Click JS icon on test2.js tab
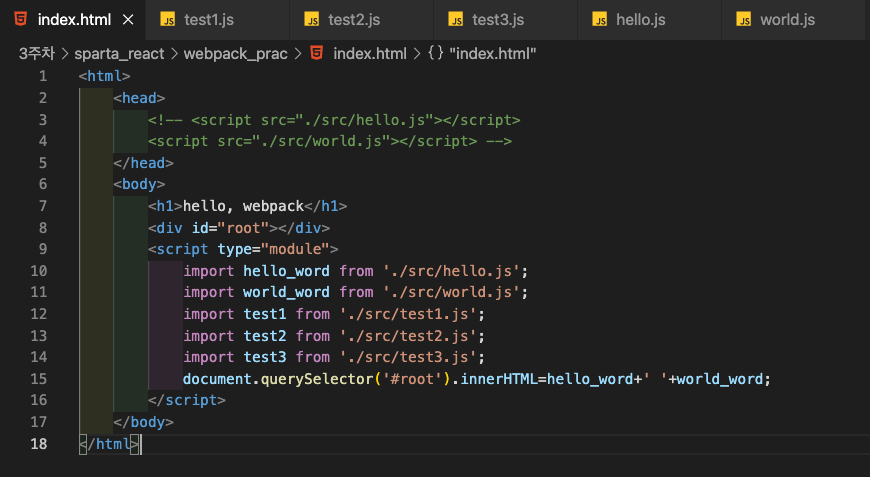Screen dimensions: 870x477 [x=312, y=19]
